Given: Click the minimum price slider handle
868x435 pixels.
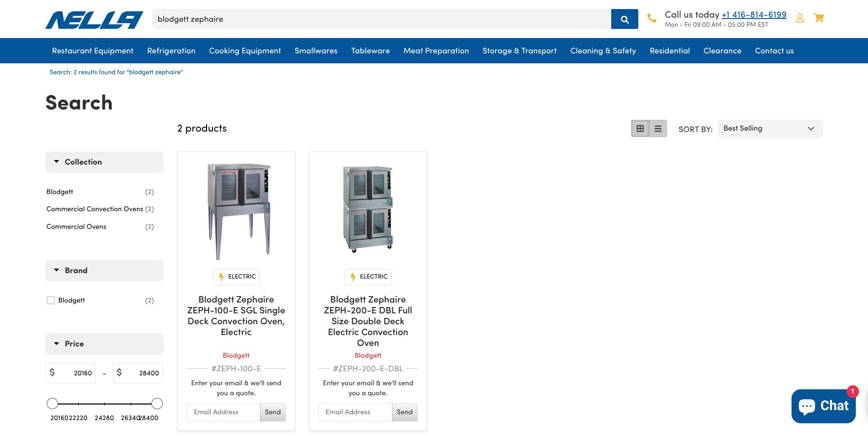Looking at the screenshot, I should click(52, 403).
